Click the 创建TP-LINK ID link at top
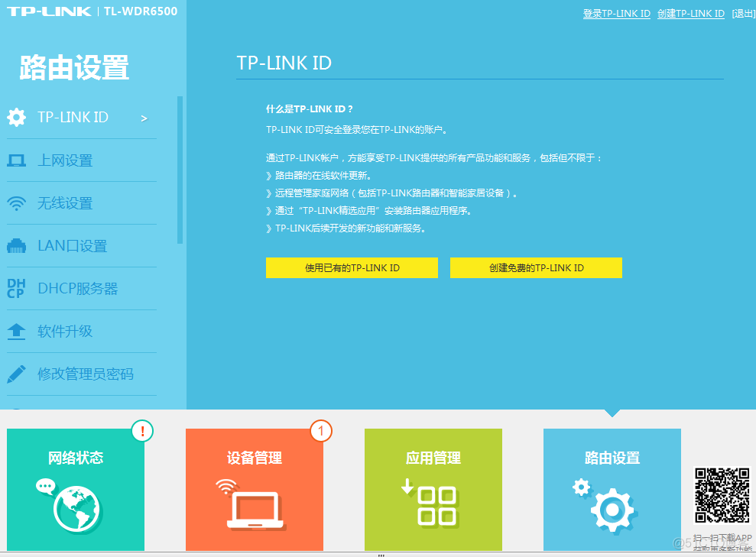The width and height of the screenshot is (756, 557). 691,14
